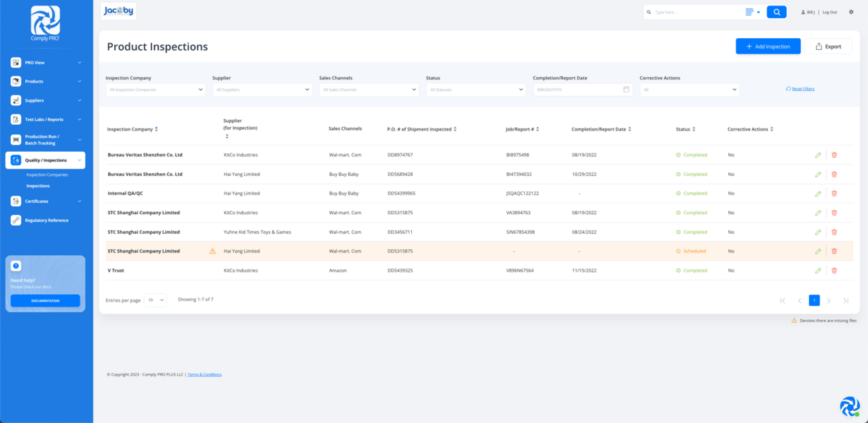This screenshot has height=423, width=868.
Task: Delete the Scheduled STC Shanghai inspection
Action: [x=834, y=251]
